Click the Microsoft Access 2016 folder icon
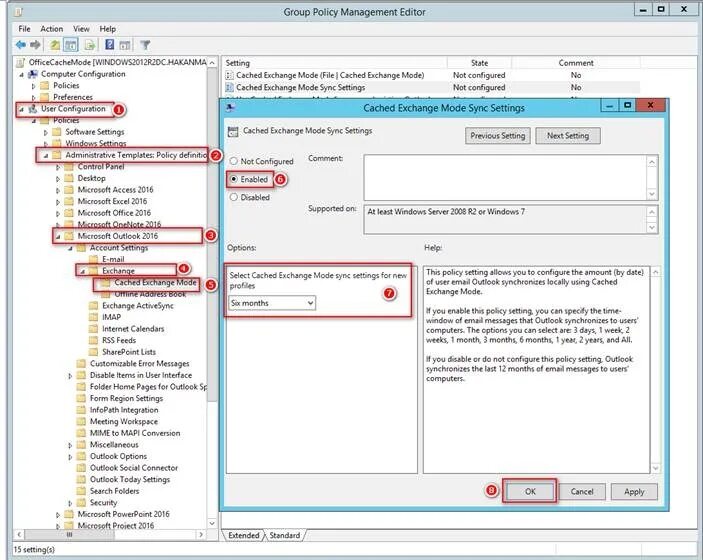 click(69, 190)
